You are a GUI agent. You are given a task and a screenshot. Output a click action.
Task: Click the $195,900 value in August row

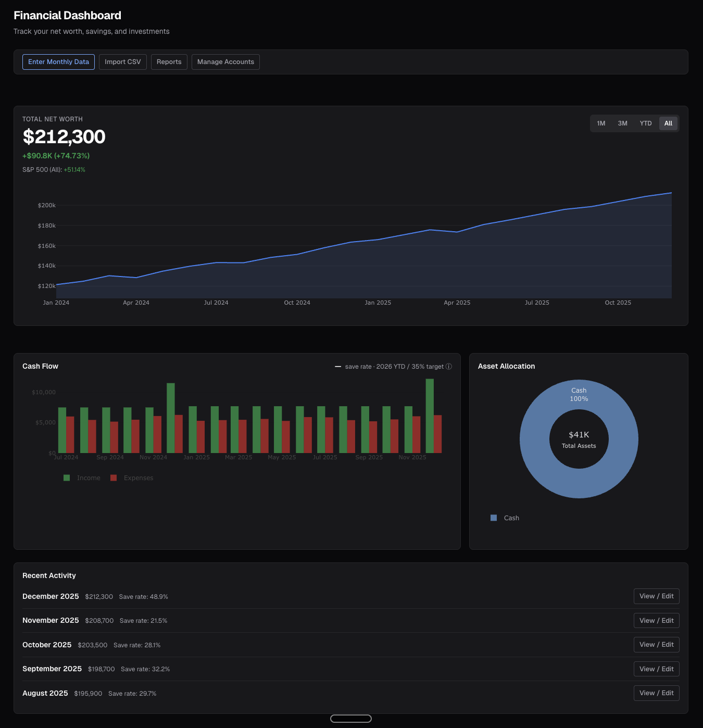88,694
